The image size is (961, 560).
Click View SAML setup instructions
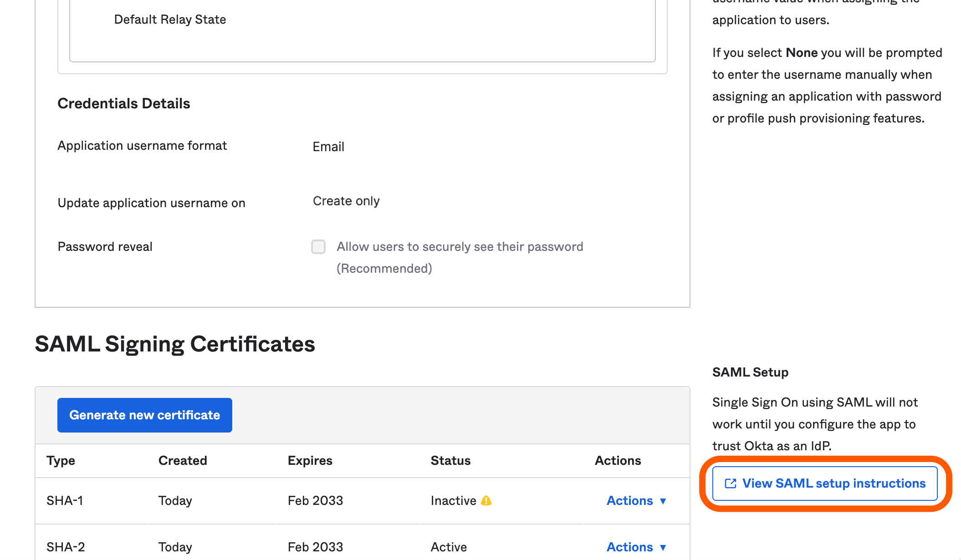(x=824, y=484)
